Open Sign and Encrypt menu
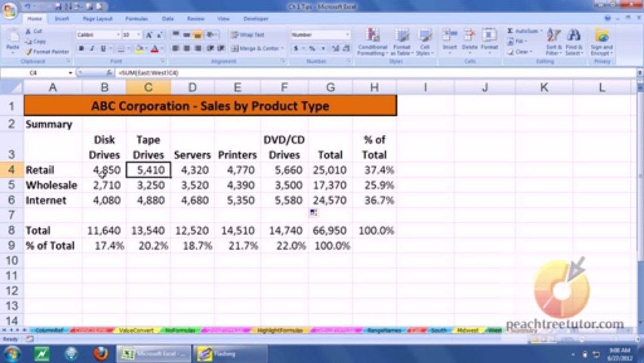This screenshot has height=363, width=644. pyautogui.click(x=602, y=41)
